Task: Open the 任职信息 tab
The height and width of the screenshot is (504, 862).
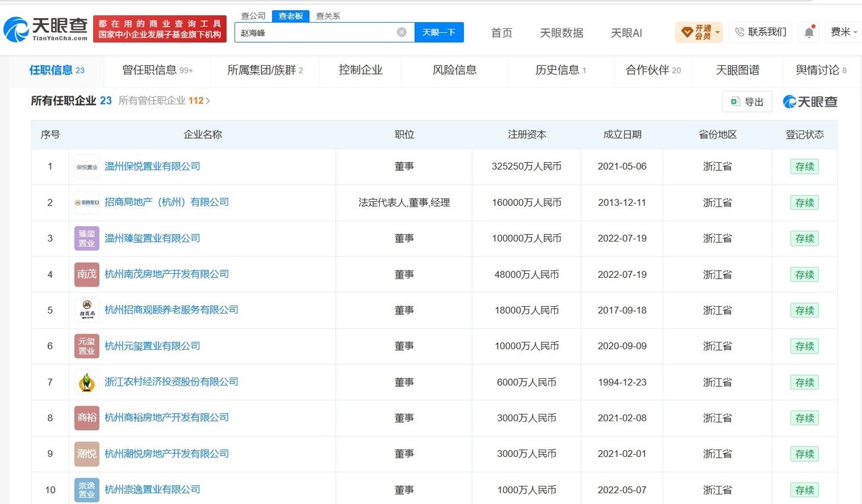Action: pos(57,70)
